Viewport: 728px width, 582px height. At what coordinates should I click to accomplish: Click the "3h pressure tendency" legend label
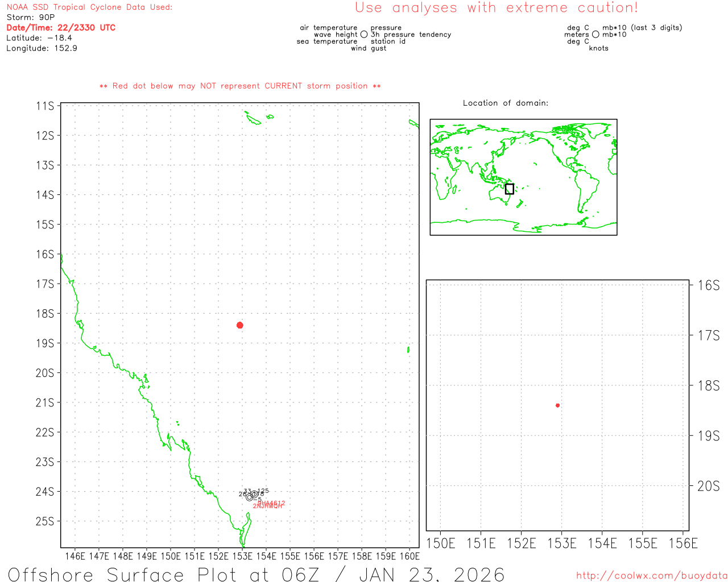[411, 35]
